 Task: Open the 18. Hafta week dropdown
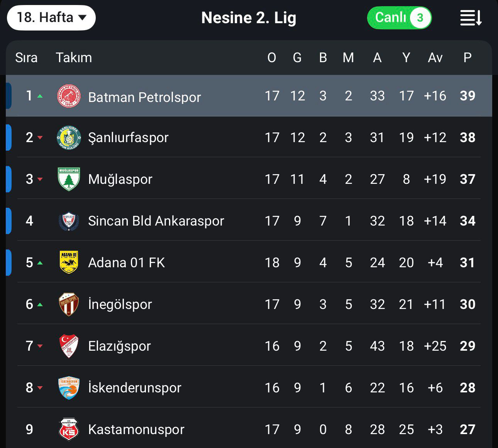51,18
